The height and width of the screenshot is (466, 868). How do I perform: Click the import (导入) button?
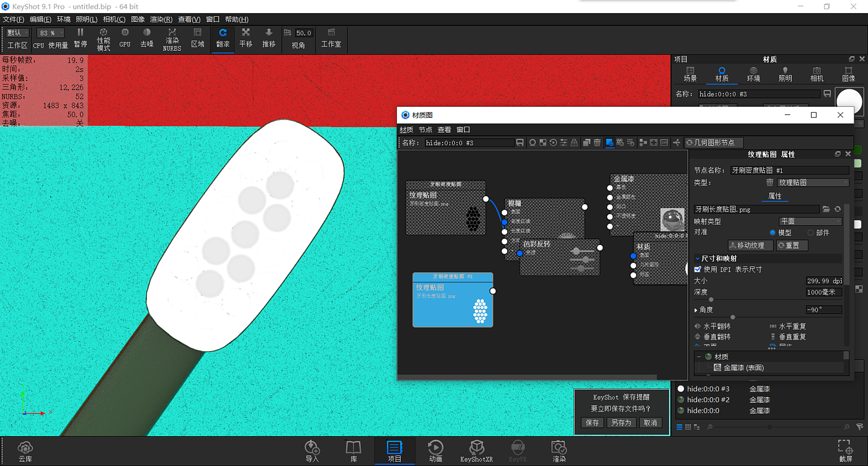click(x=312, y=451)
